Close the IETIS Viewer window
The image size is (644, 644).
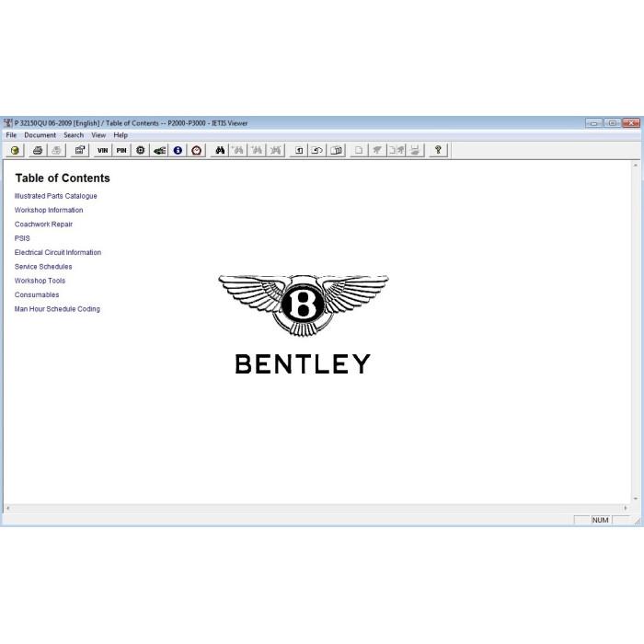(x=631, y=122)
